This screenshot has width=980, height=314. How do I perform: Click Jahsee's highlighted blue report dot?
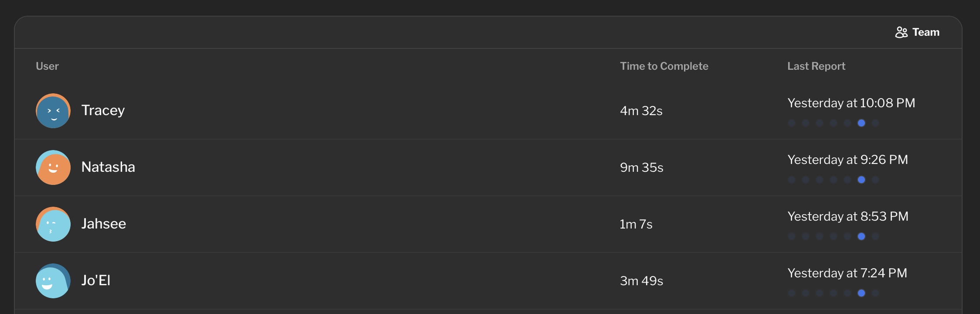(861, 236)
